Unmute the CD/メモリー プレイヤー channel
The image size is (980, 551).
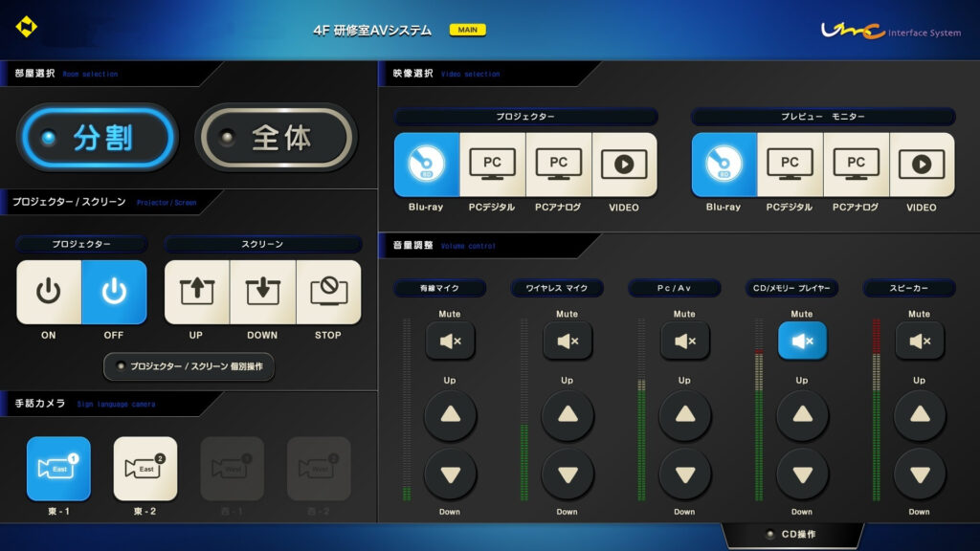(802, 341)
